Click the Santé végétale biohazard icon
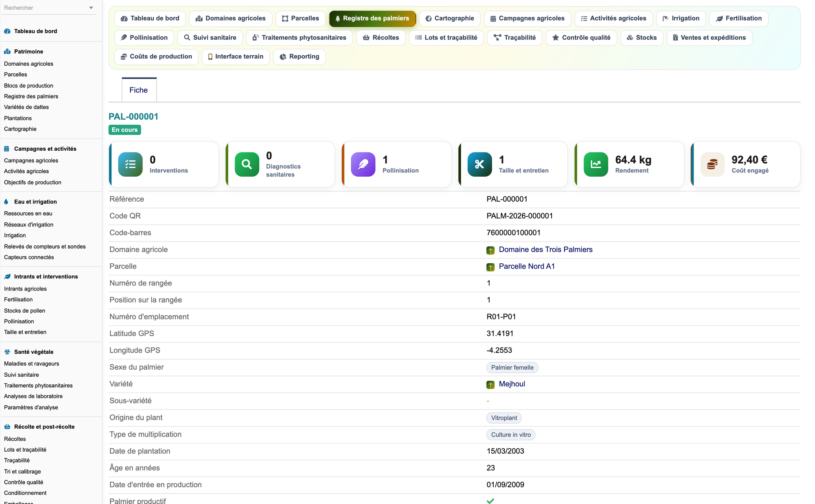This screenshot has height=504, width=815. (x=7, y=352)
